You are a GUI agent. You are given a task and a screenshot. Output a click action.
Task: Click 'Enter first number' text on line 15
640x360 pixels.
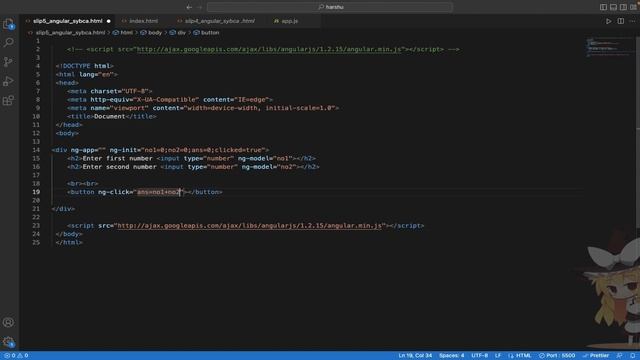coord(117,158)
